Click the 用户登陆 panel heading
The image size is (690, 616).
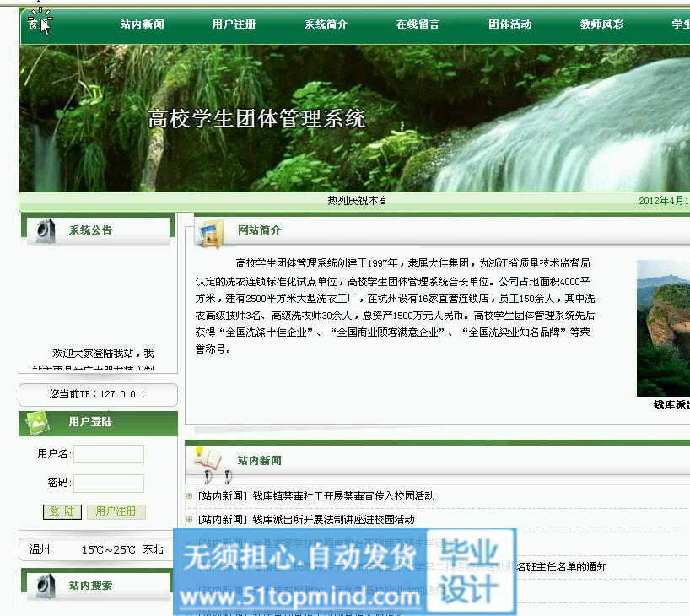[x=90, y=422]
